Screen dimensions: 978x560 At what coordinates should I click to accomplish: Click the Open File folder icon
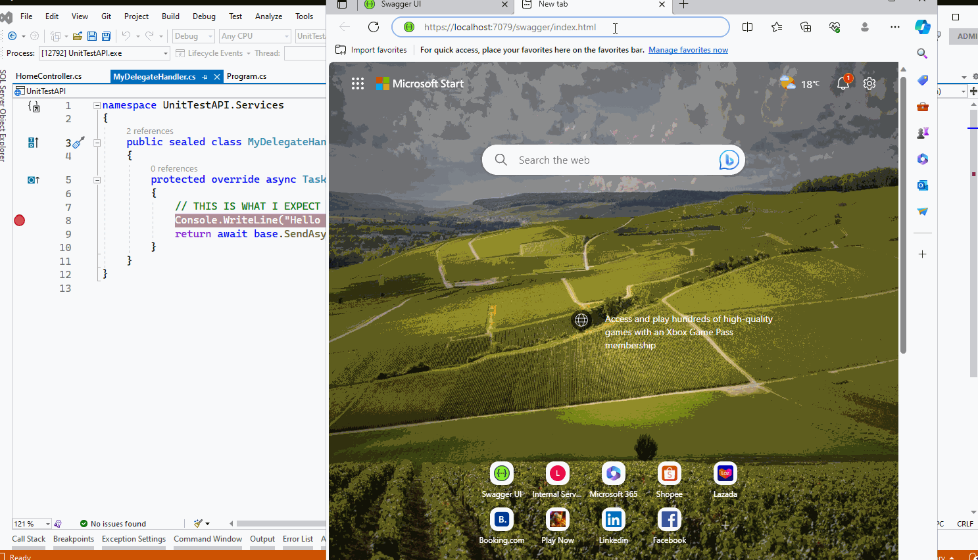point(78,36)
